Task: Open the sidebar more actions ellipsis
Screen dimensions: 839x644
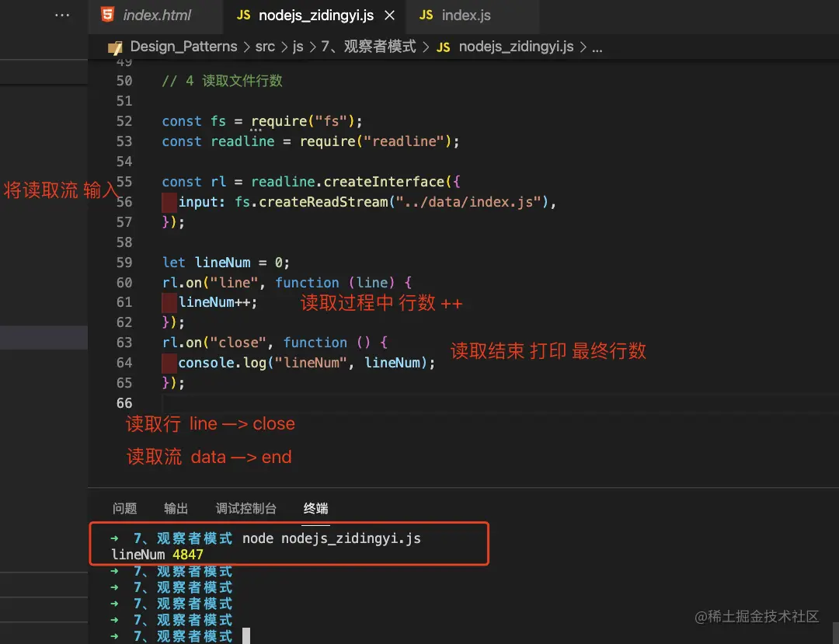Action: pyautogui.click(x=62, y=16)
